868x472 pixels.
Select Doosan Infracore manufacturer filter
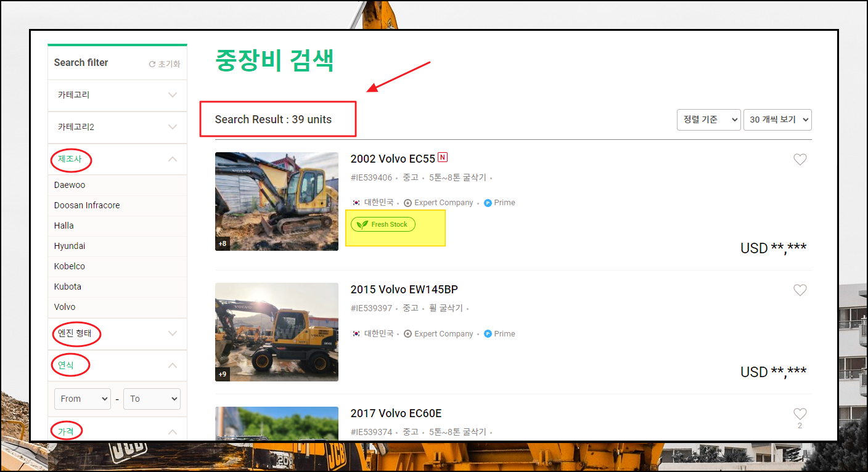117,205
